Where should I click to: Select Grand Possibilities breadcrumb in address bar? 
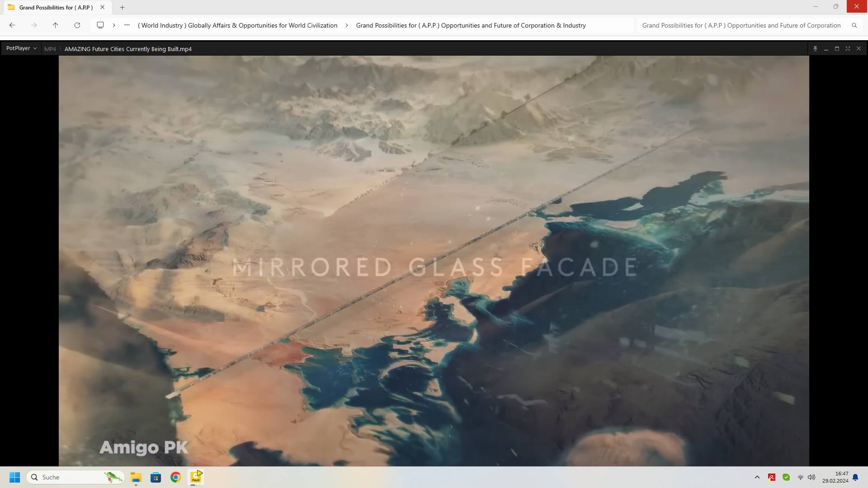click(471, 25)
